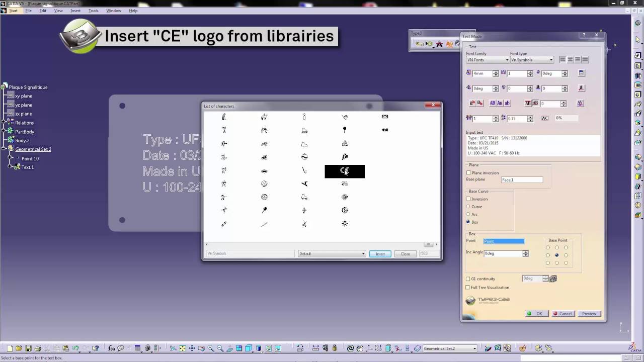Viewport: 644px width, 362px height.
Task: Open the Window menu
Action: (x=113, y=11)
